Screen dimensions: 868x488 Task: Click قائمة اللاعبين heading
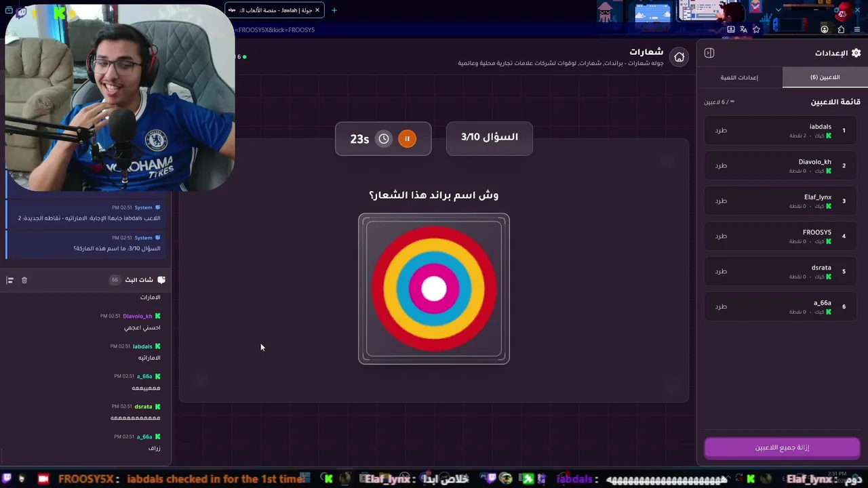pyautogui.click(x=835, y=102)
